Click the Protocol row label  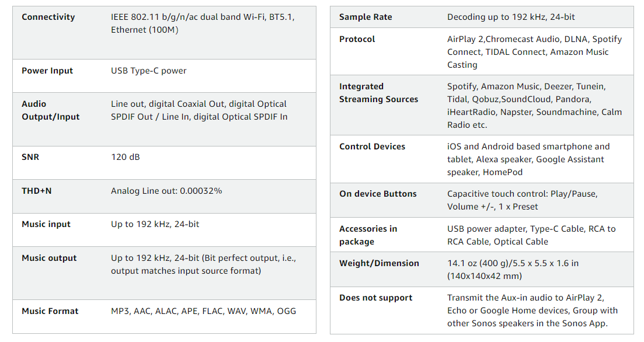click(x=357, y=39)
